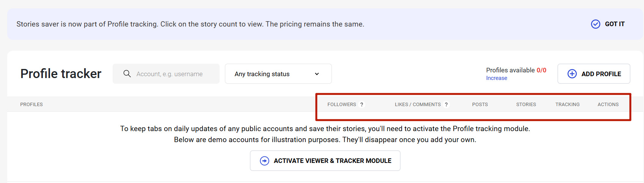Image resolution: width=644 pixels, height=183 pixels.
Task: Focus the Account username search field
Action: [x=166, y=74]
